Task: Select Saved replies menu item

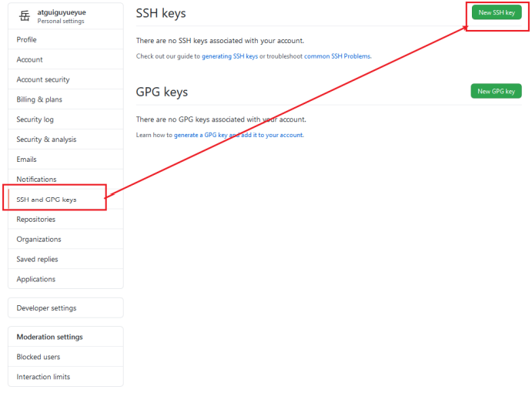Action: (37, 260)
